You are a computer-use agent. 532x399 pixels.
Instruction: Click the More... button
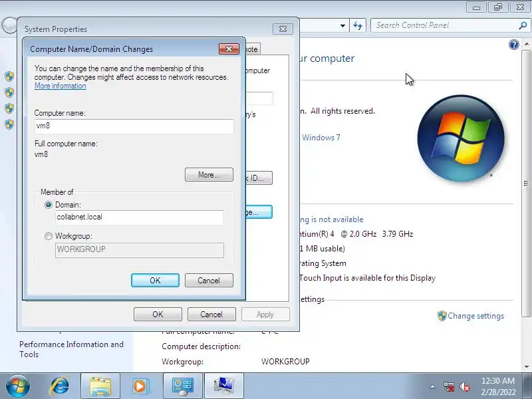click(x=209, y=175)
